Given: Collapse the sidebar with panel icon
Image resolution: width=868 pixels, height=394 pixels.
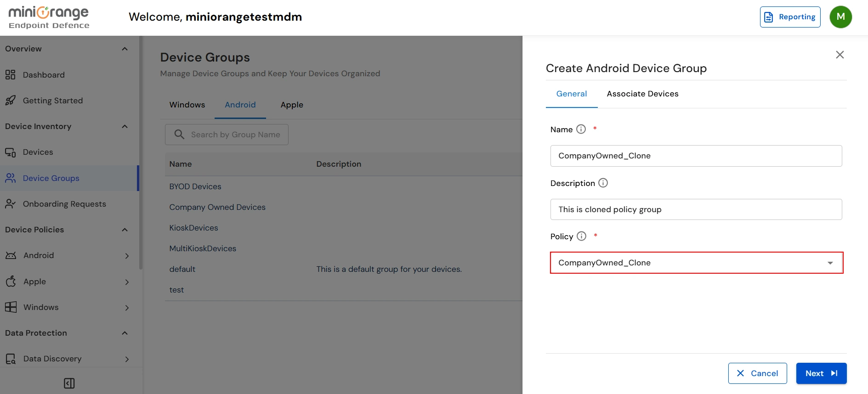Looking at the screenshot, I should 69,383.
